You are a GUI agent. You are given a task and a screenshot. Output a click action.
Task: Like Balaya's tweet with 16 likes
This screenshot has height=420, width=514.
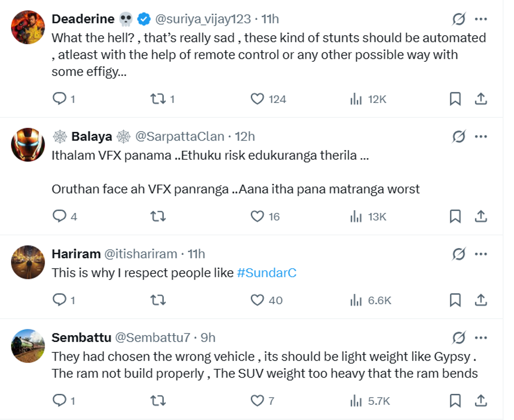point(257,216)
